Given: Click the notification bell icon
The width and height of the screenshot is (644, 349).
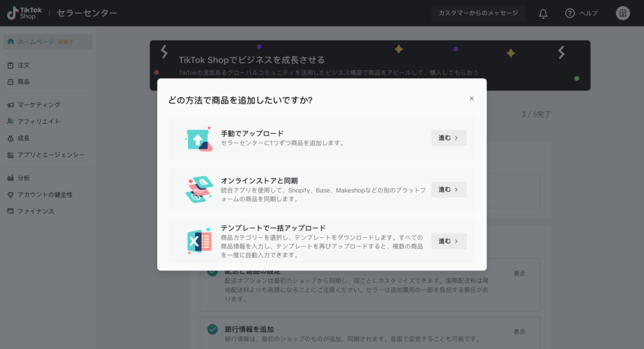Looking at the screenshot, I should 543,13.
